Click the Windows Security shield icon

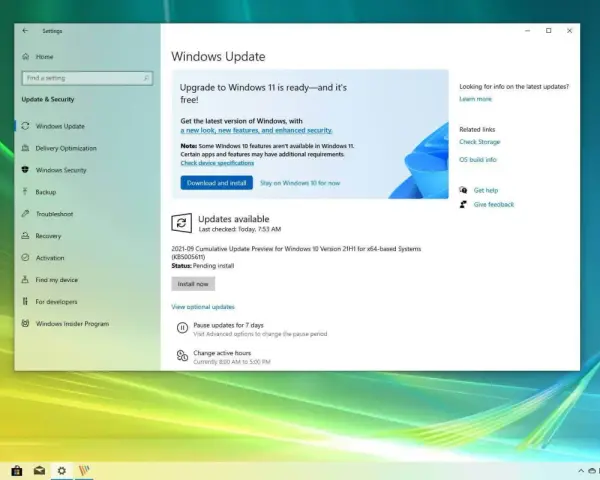point(25,170)
